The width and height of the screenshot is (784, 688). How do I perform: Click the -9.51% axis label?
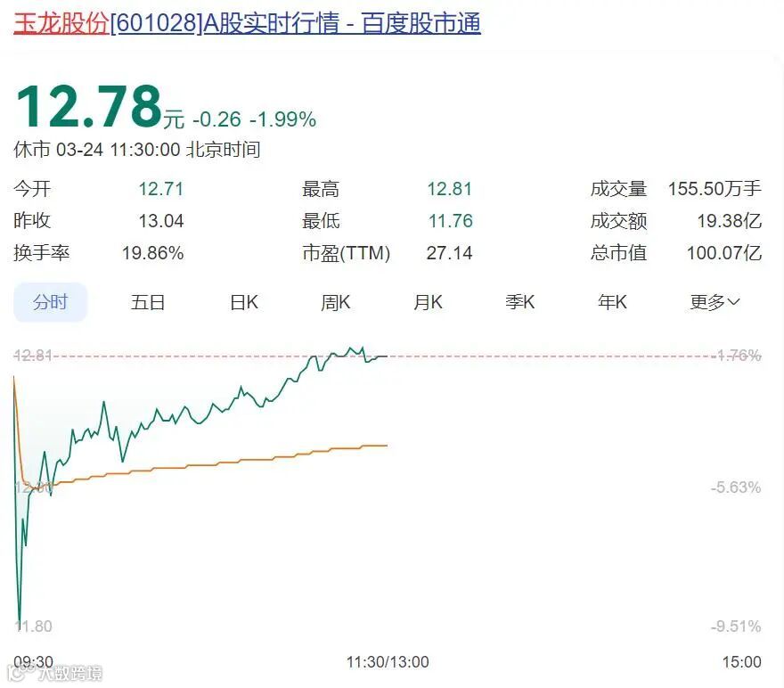pyautogui.click(x=736, y=626)
